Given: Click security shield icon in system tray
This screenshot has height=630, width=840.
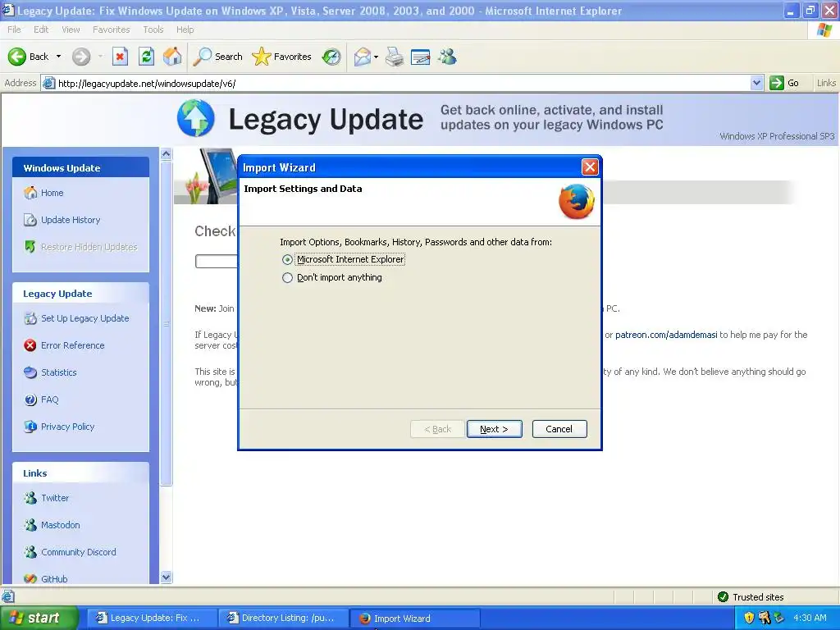Looking at the screenshot, I should [x=749, y=618].
